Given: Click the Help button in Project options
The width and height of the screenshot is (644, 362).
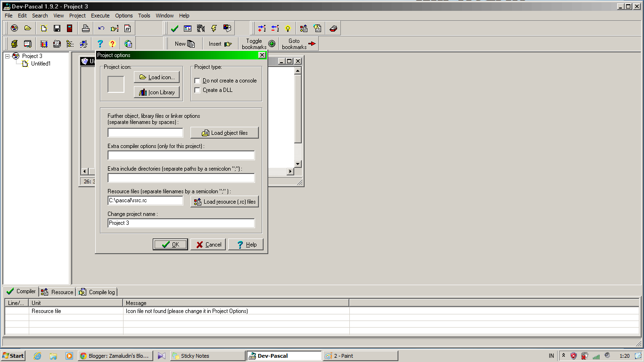Looking at the screenshot, I should (246, 245).
